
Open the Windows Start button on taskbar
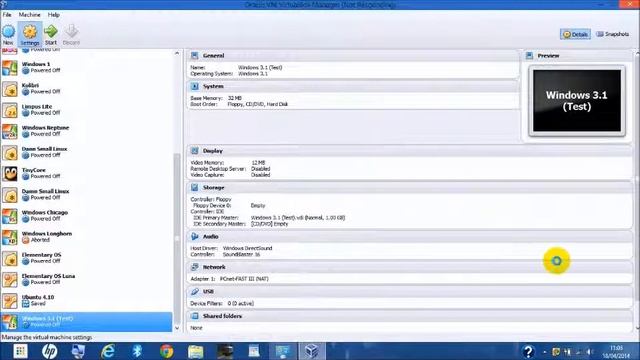pyautogui.click(x=20, y=351)
